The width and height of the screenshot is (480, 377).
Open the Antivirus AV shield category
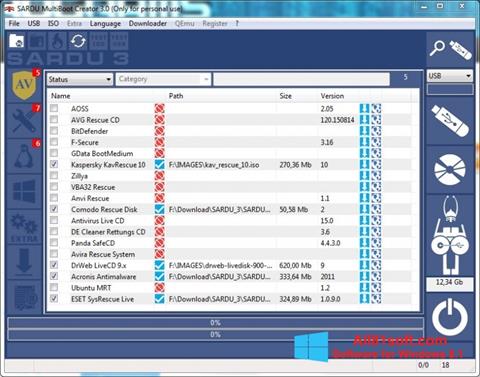point(24,85)
